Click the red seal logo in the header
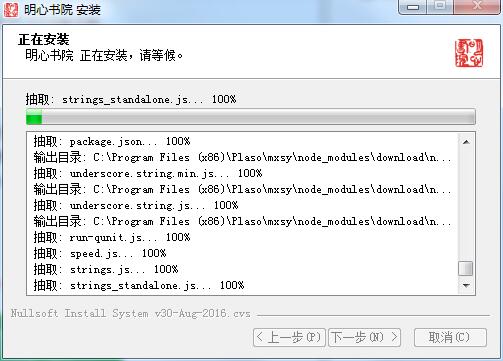This screenshot has width=503, height=361. click(x=469, y=53)
